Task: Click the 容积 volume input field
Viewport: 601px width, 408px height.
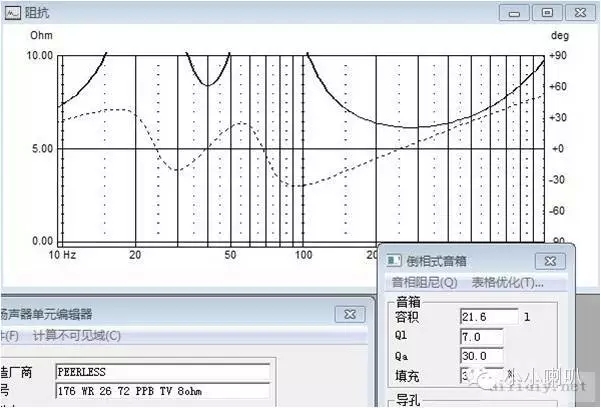Action: (x=488, y=317)
